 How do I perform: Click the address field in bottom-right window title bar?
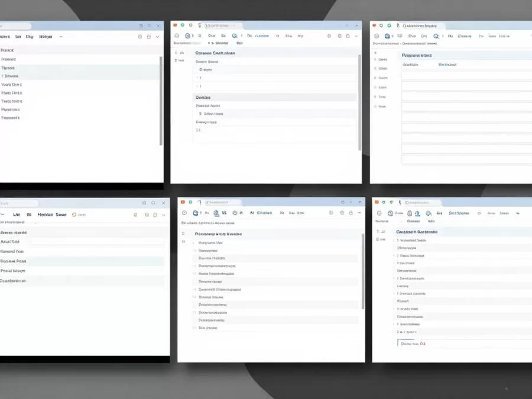[x=422, y=203]
